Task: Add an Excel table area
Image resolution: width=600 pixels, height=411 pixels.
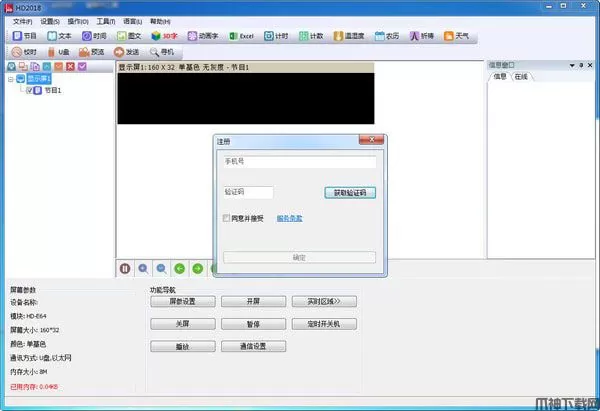Action: point(241,36)
